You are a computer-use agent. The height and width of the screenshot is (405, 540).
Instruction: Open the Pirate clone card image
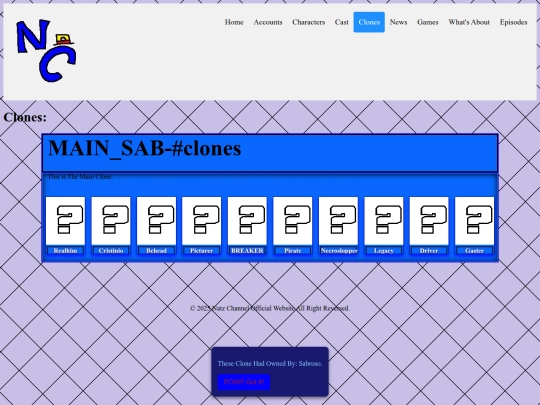pos(293,221)
